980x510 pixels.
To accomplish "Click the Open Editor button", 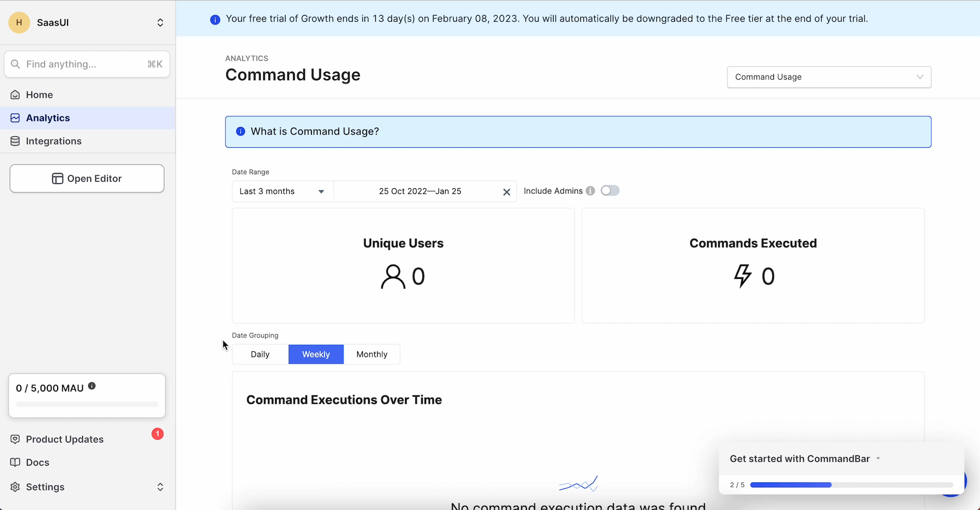I will [x=87, y=178].
